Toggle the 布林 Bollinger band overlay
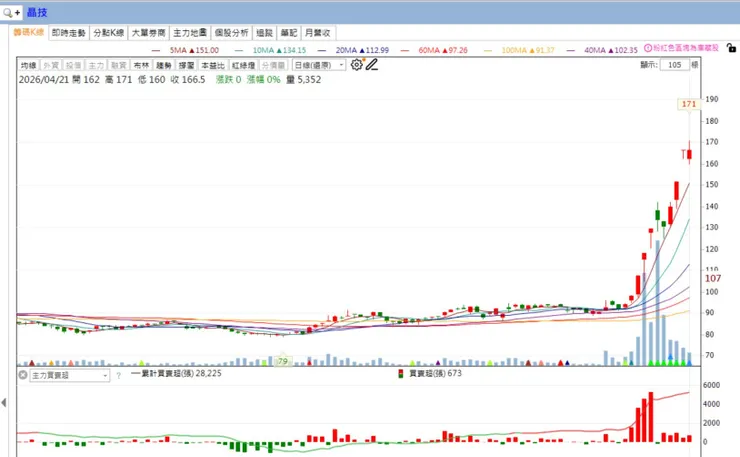This screenshot has height=457, width=740. pyautogui.click(x=142, y=65)
